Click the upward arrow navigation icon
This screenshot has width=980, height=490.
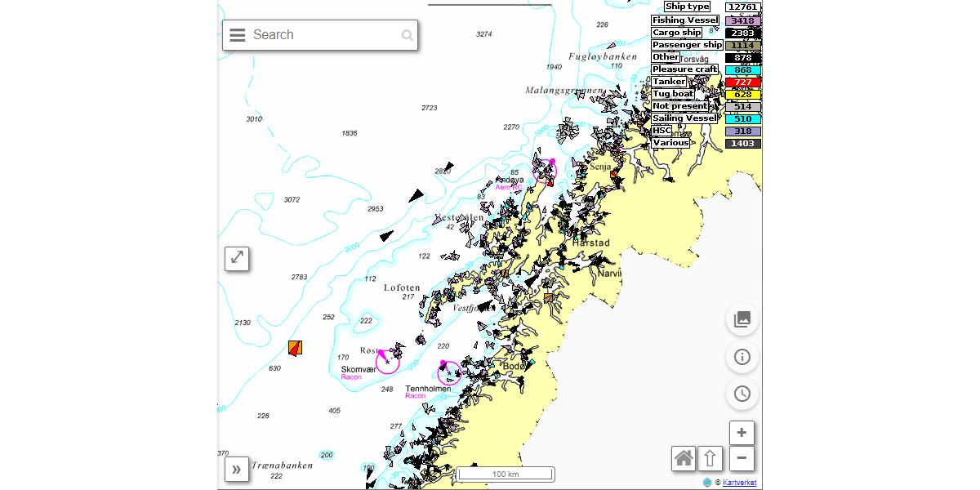(710, 458)
